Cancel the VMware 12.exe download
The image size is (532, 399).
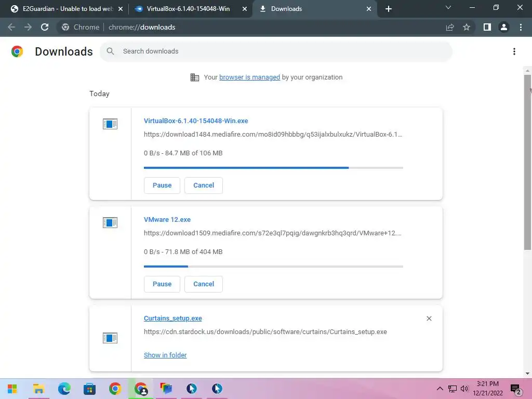[x=204, y=284]
